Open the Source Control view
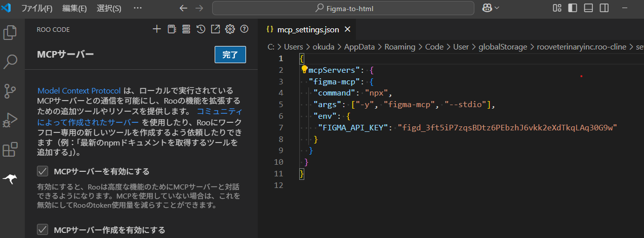 point(10,91)
